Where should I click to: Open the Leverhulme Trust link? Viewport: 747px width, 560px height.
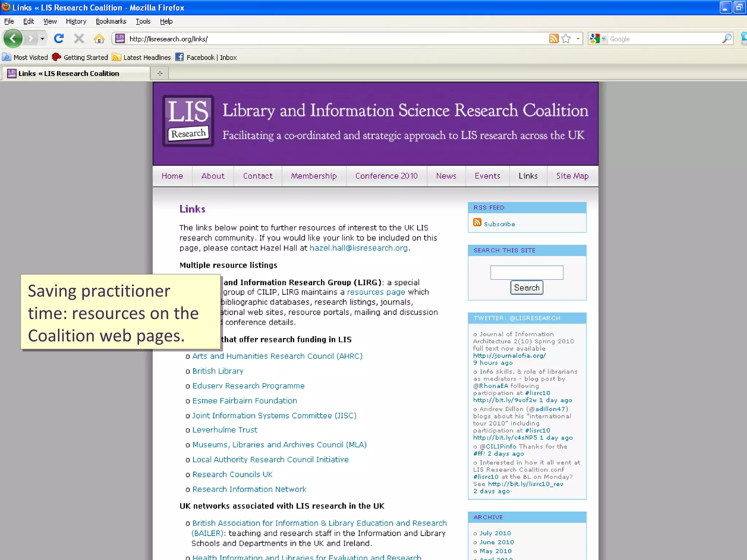click(x=225, y=430)
